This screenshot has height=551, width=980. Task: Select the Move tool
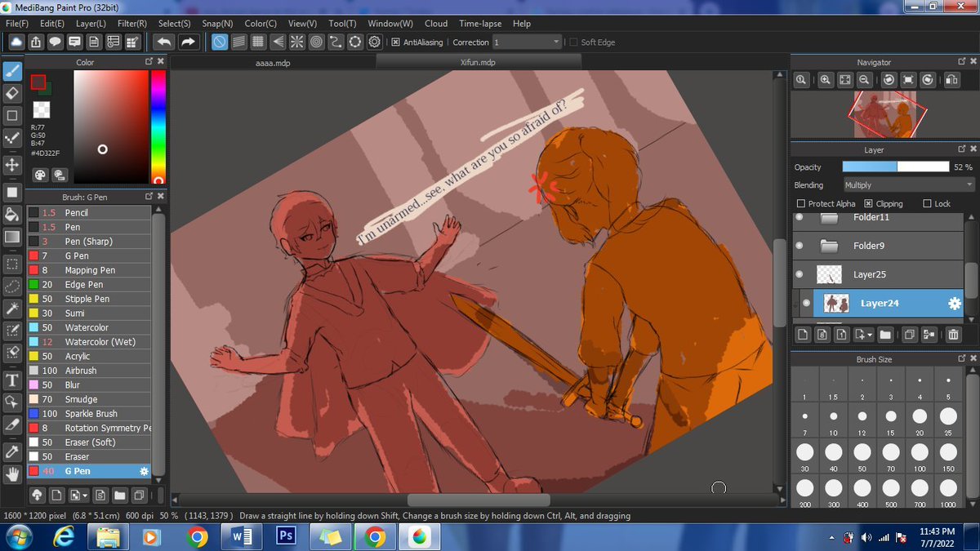pos(12,164)
